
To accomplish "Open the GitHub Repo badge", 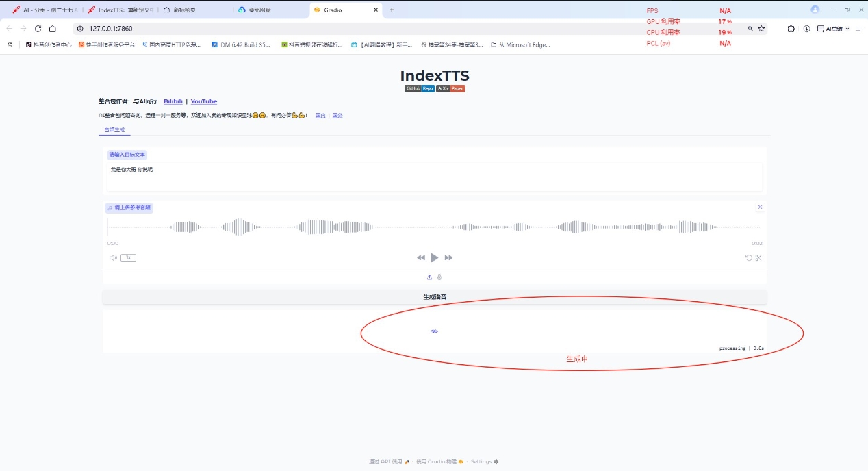I will [x=418, y=88].
